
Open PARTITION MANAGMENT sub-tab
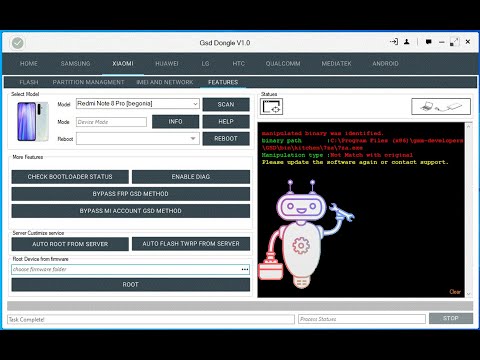[x=88, y=82]
